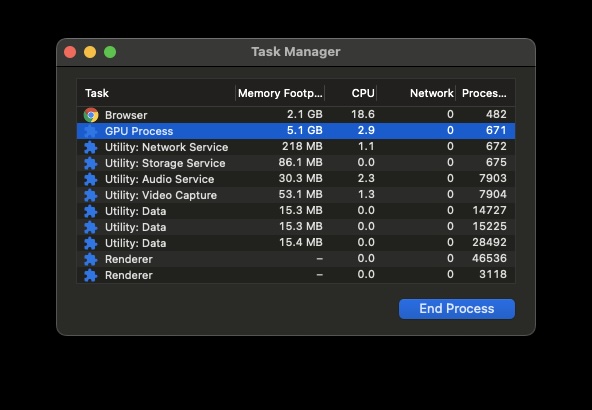Click the puzzle icon of Renderer 3118
The height and width of the screenshot is (410, 592).
tap(91, 275)
